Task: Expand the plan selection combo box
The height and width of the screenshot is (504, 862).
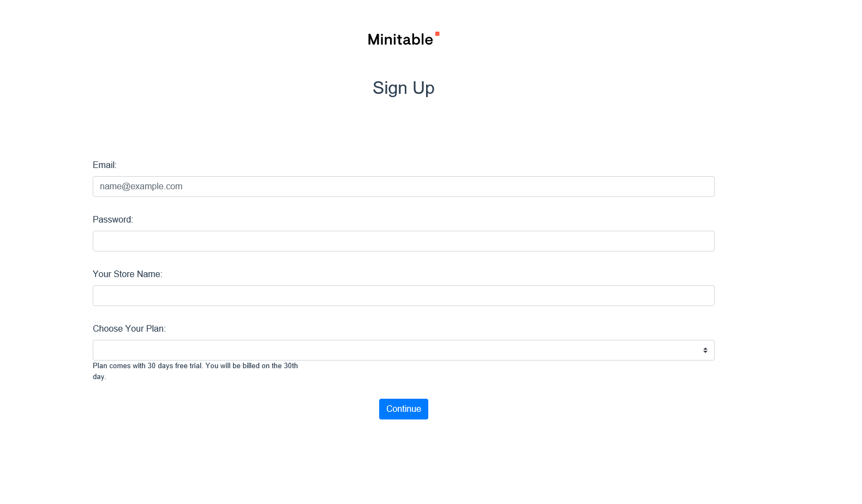Action: (404, 350)
